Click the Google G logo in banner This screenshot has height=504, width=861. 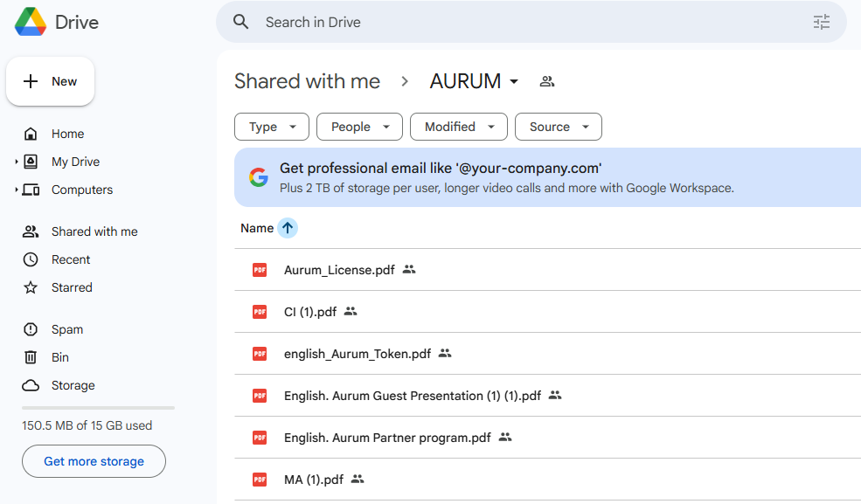click(259, 177)
